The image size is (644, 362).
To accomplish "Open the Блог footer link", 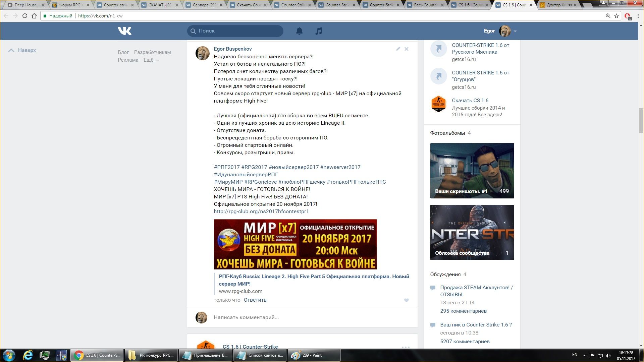I will coord(123,52).
